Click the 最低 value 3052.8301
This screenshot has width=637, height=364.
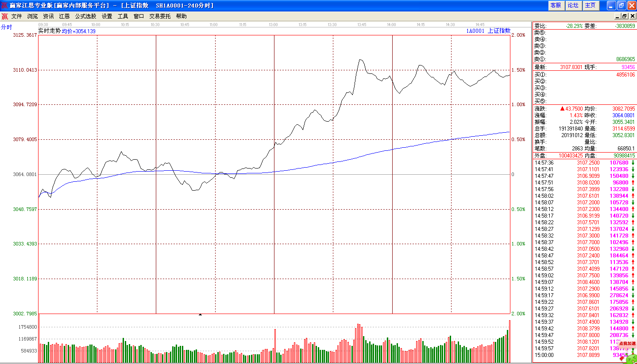click(x=624, y=135)
